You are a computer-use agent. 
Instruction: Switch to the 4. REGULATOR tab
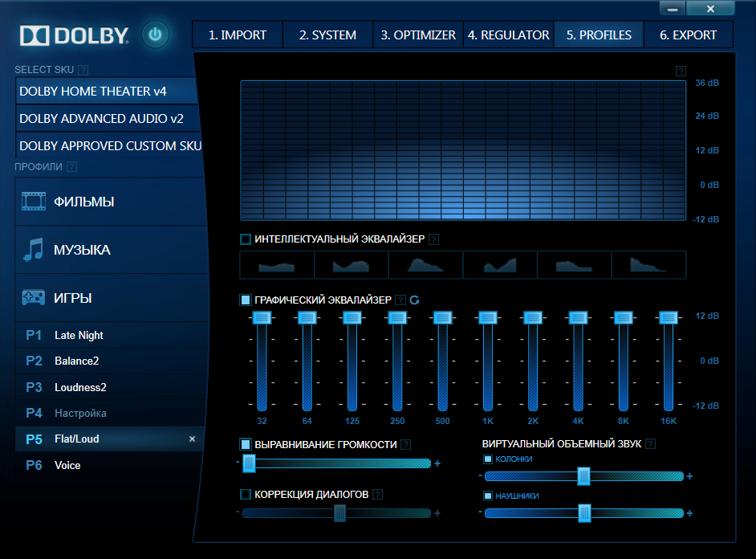coord(509,35)
